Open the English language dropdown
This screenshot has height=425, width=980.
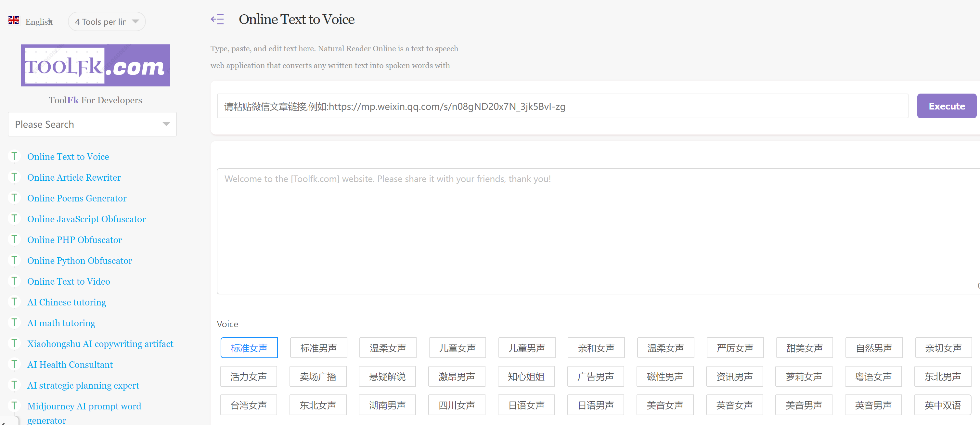tap(39, 22)
